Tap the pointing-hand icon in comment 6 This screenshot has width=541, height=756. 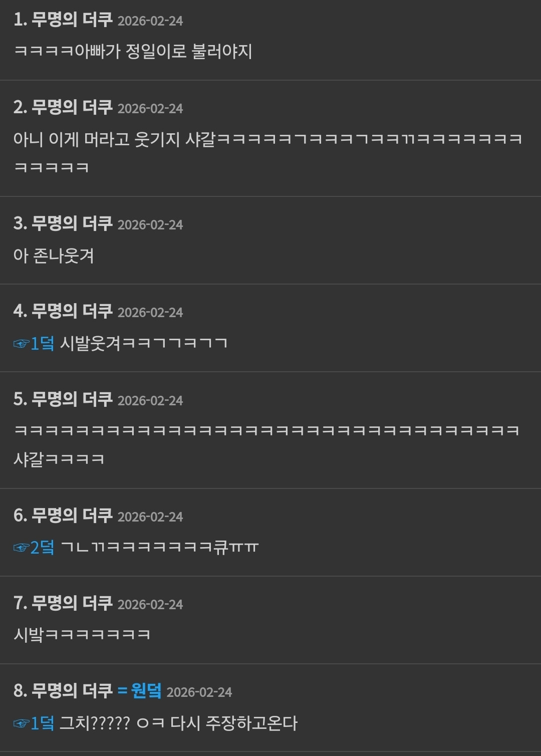(22, 548)
